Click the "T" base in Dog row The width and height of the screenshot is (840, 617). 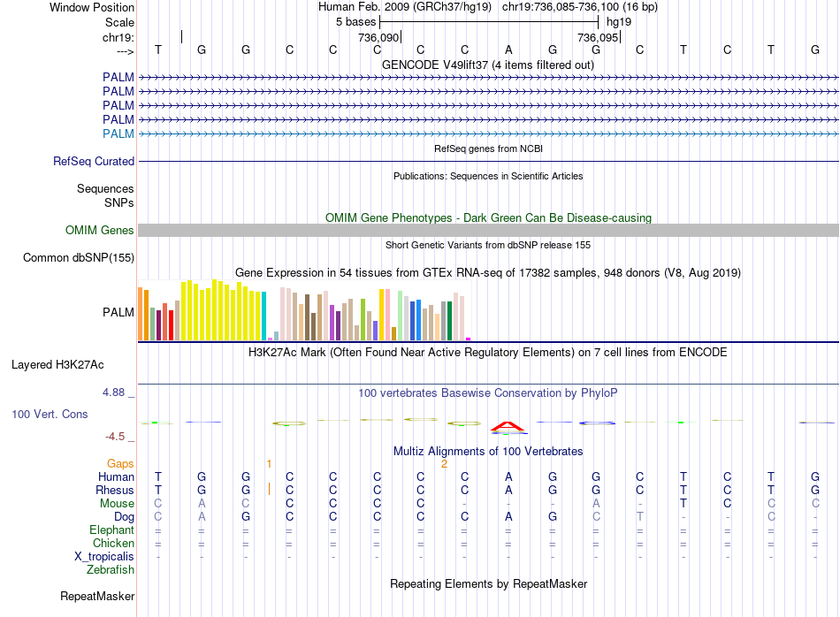[x=639, y=517]
